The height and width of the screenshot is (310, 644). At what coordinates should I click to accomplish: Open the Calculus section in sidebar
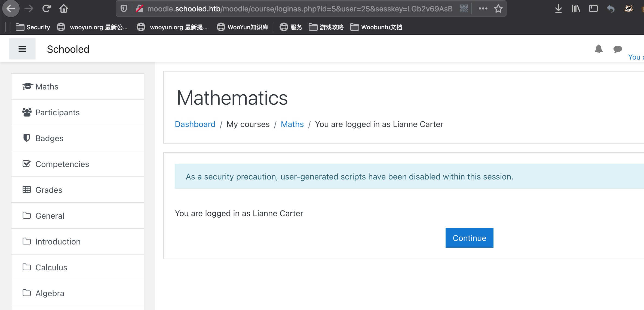click(x=51, y=267)
